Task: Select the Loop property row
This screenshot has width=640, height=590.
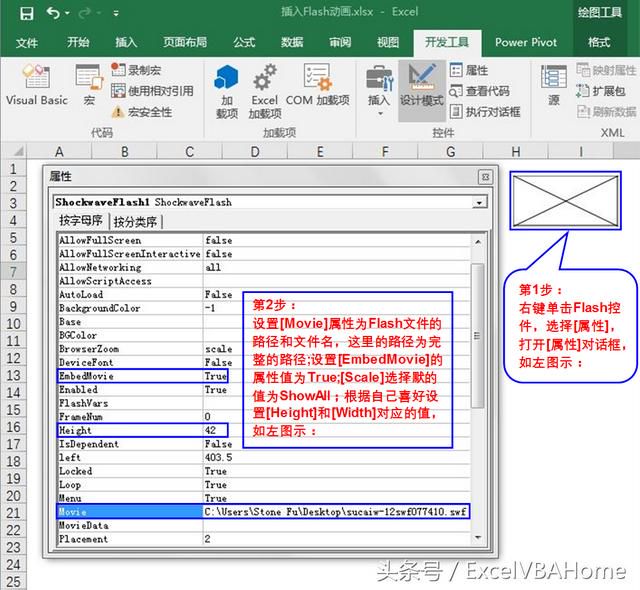Action: click(264, 485)
